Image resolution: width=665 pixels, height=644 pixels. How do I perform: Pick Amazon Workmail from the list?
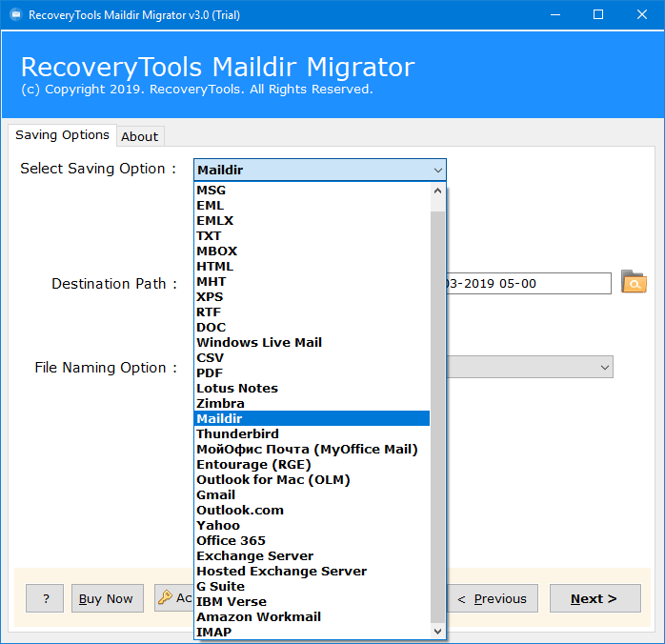pos(312,617)
